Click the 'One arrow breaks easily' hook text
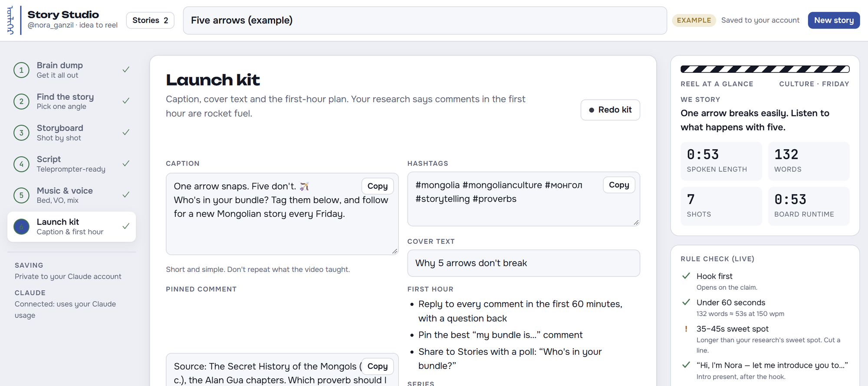This screenshot has width=868, height=386. 755,120
